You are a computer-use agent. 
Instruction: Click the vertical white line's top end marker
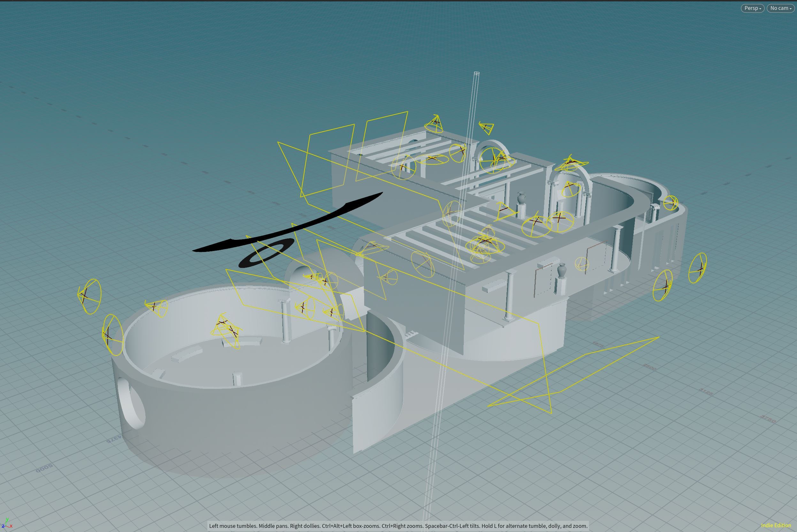click(x=477, y=73)
